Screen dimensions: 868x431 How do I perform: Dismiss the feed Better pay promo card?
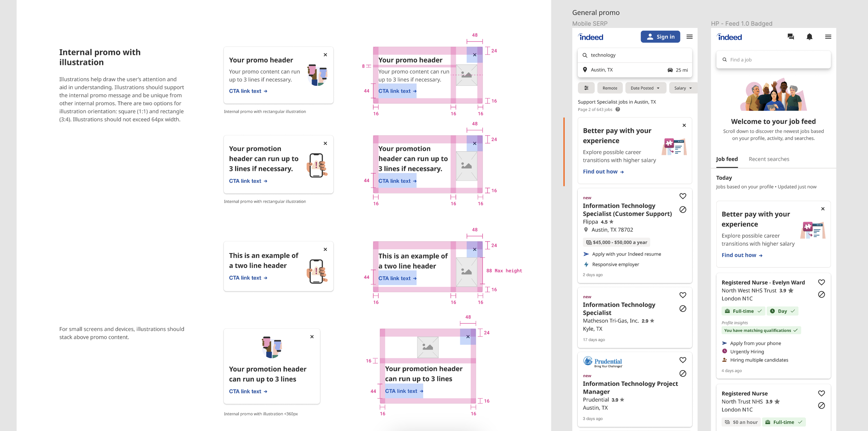click(823, 209)
